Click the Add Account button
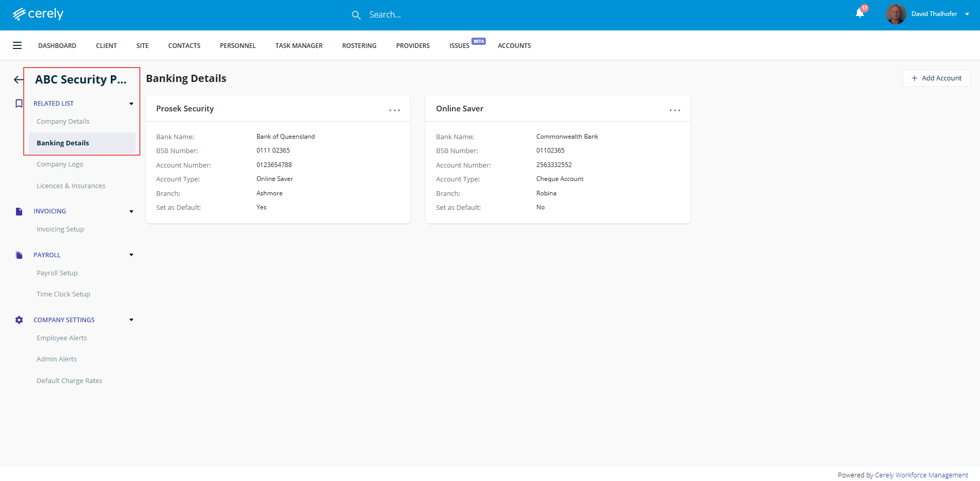 [936, 78]
